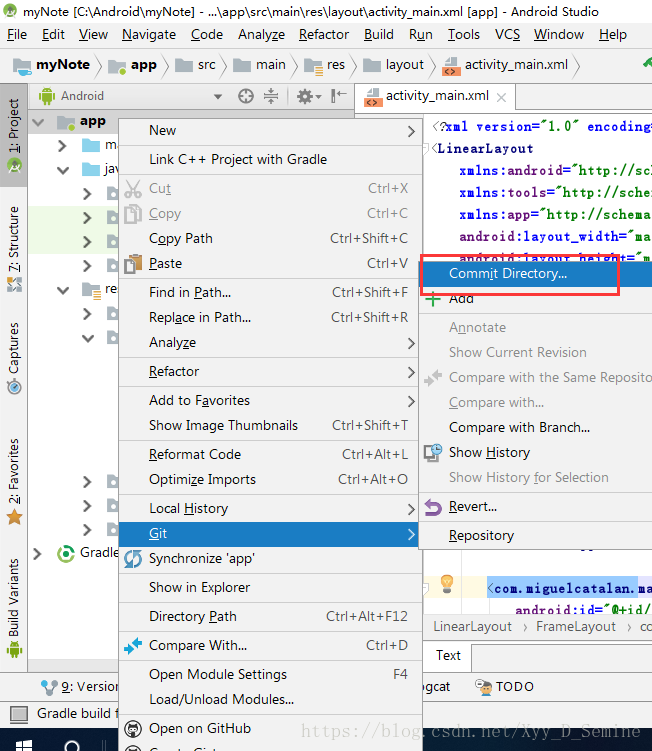The width and height of the screenshot is (652, 751).
Task: Open the Build Variants side tool window
Action: (x=14, y=608)
